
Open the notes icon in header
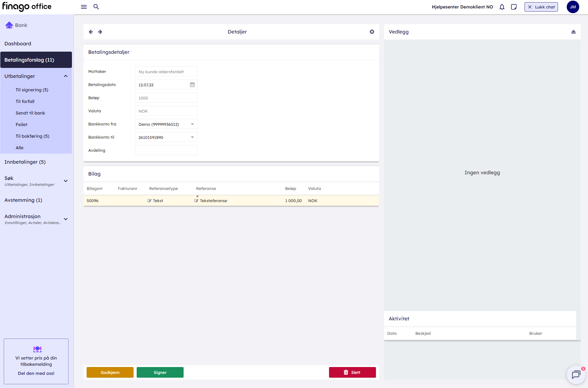(514, 7)
